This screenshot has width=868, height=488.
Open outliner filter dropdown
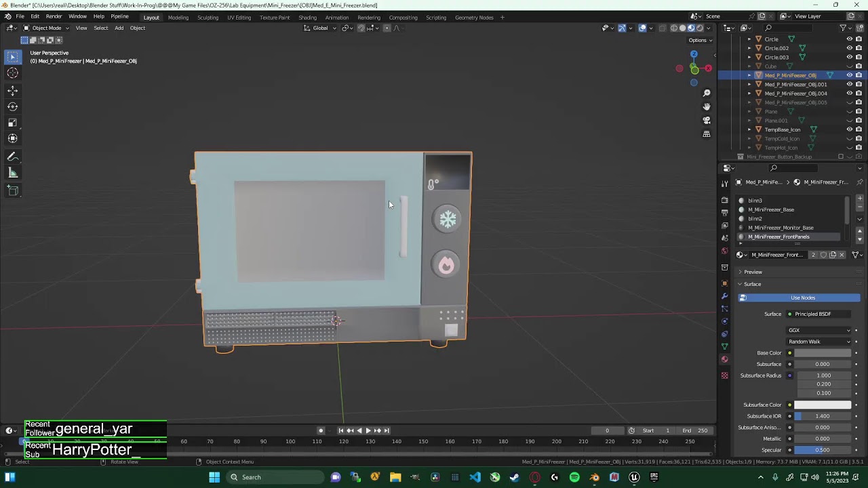pos(845,28)
